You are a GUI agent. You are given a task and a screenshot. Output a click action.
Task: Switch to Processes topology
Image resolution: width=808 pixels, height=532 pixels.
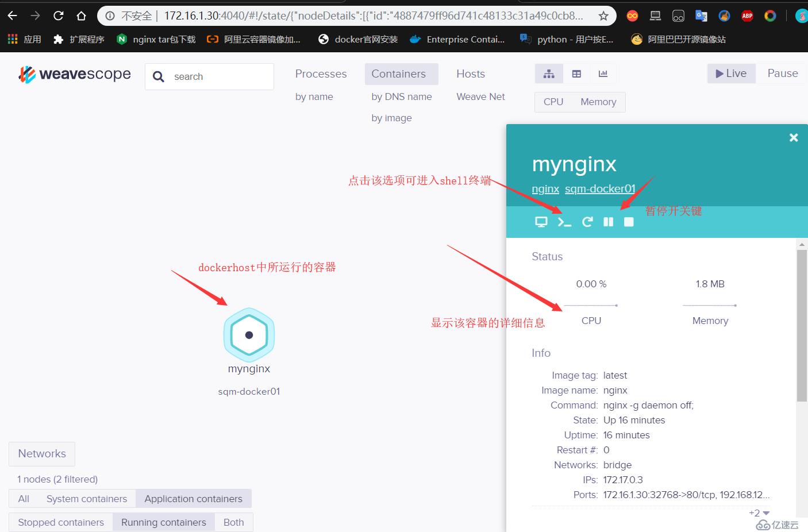(x=321, y=74)
